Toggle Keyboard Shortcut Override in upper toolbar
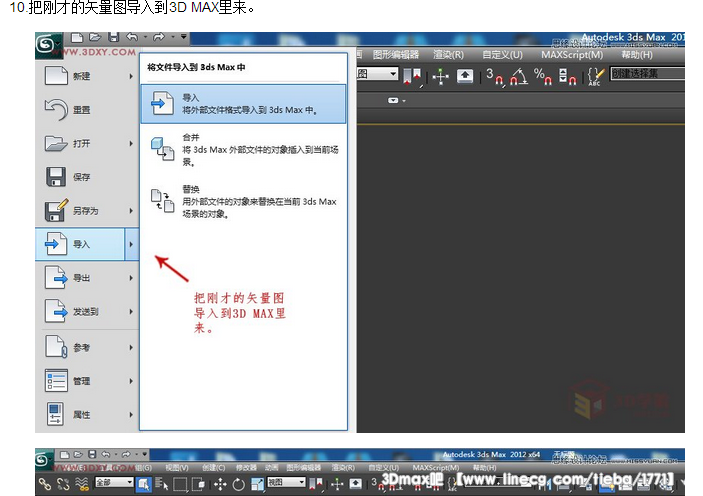 (x=465, y=76)
